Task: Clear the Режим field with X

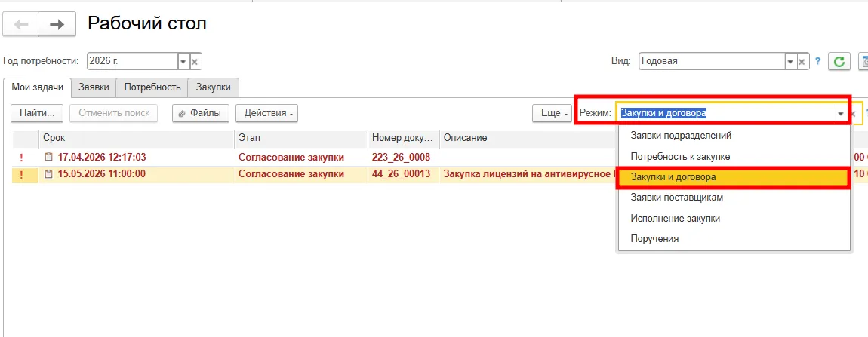Action: [x=853, y=113]
